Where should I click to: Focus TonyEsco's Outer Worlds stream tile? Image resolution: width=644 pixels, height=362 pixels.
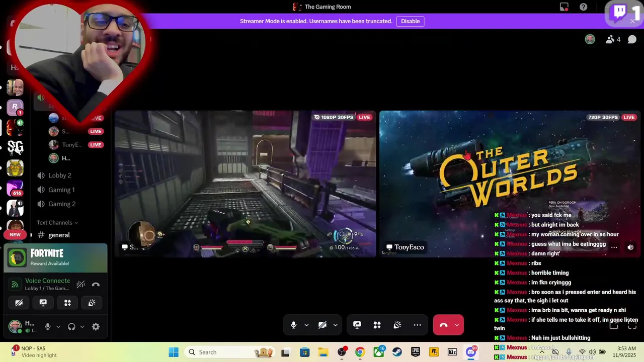510,184
